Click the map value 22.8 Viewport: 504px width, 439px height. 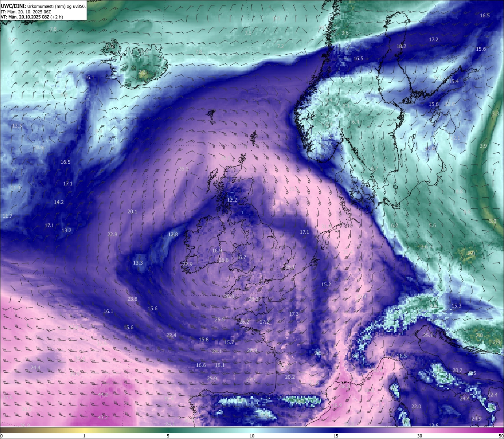tap(112, 234)
